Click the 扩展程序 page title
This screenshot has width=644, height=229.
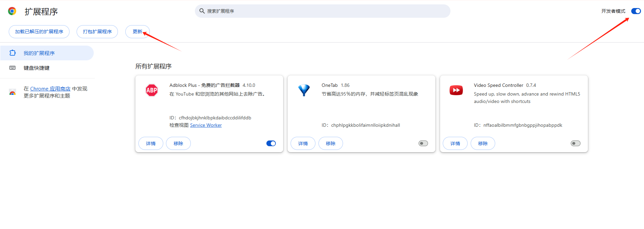click(x=41, y=11)
